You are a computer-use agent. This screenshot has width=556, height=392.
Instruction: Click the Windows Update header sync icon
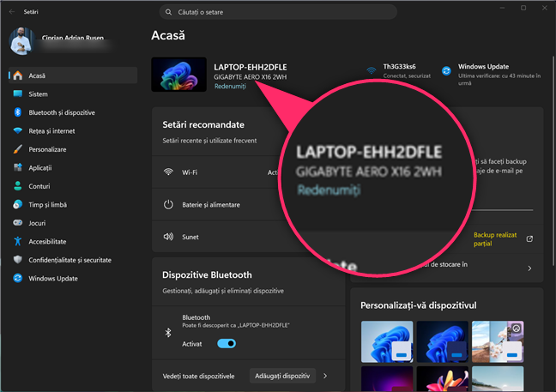[446, 71]
